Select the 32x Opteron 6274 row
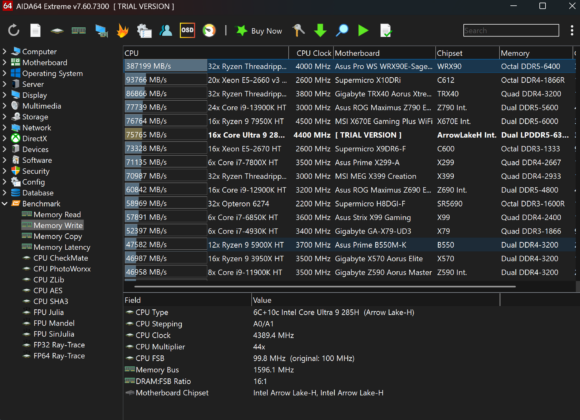 [349, 204]
